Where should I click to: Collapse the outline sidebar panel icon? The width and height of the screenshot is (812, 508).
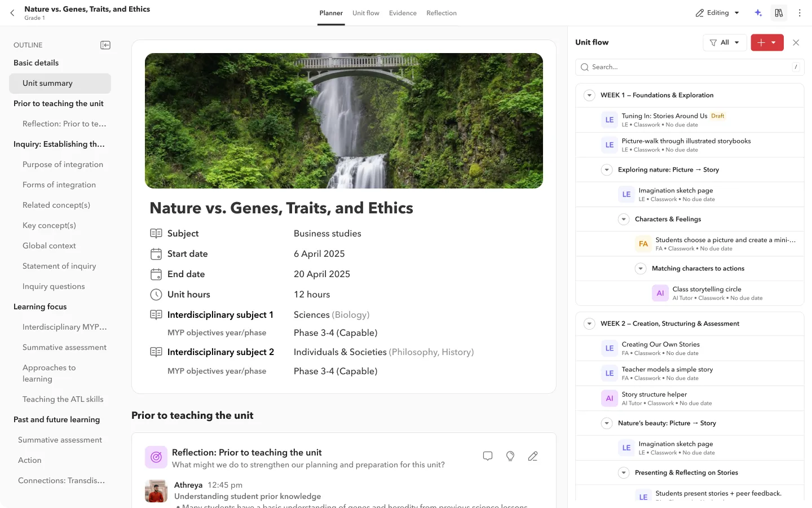[x=105, y=45]
